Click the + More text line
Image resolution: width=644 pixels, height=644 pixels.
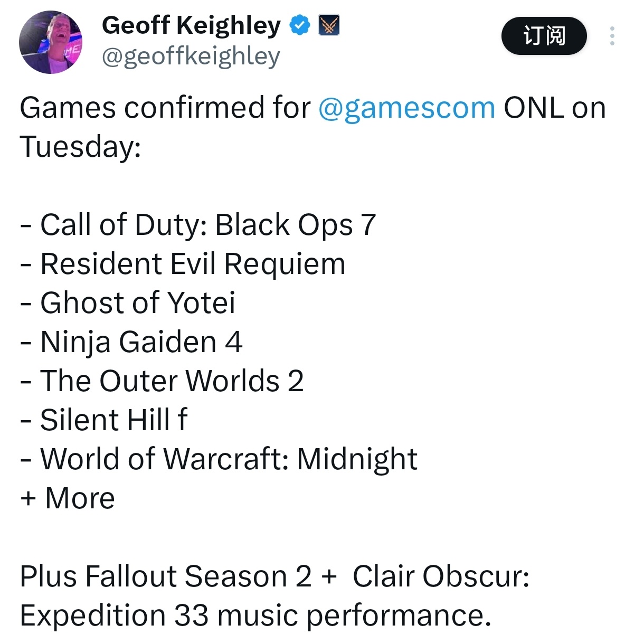pos(68,498)
